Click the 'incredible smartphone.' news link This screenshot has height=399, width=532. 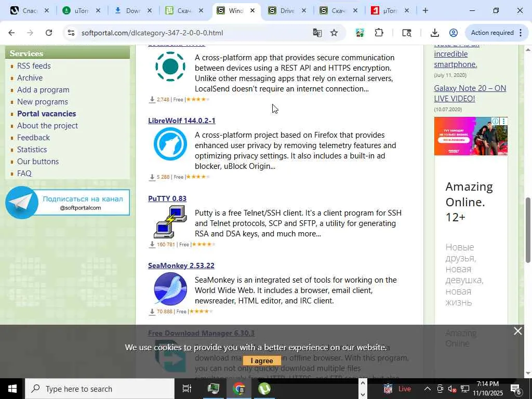click(x=455, y=59)
